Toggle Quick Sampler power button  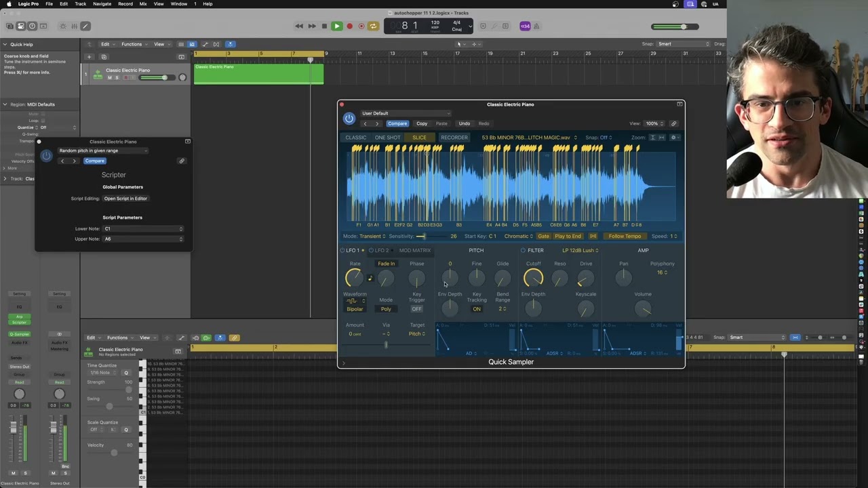tap(349, 118)
